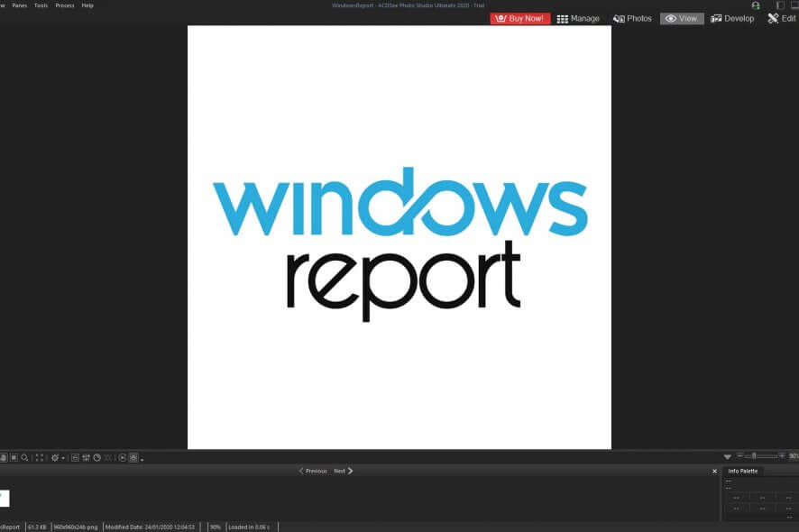Click the last boxed toolbar icon
Viewport: 799px width, 532px height.
tap(133, 457)
